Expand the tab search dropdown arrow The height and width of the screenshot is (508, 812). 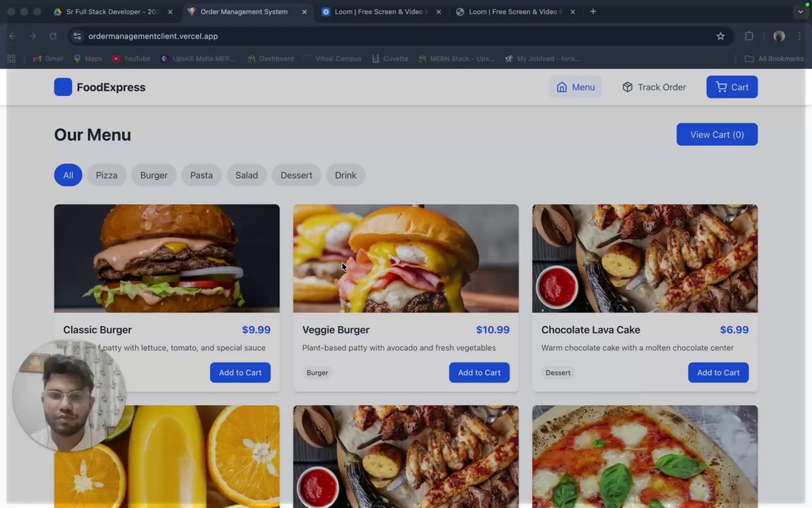point(800,11)
